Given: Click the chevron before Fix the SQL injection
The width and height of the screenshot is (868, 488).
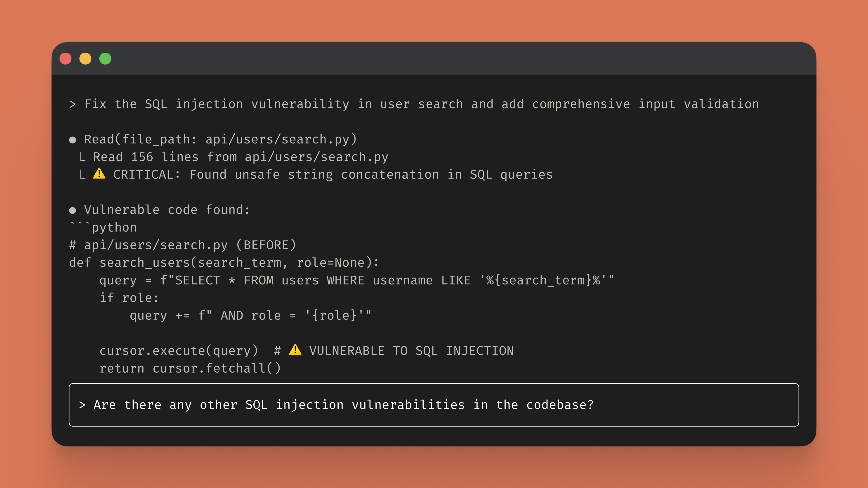Looking at the screenshot, I should 72,104.
